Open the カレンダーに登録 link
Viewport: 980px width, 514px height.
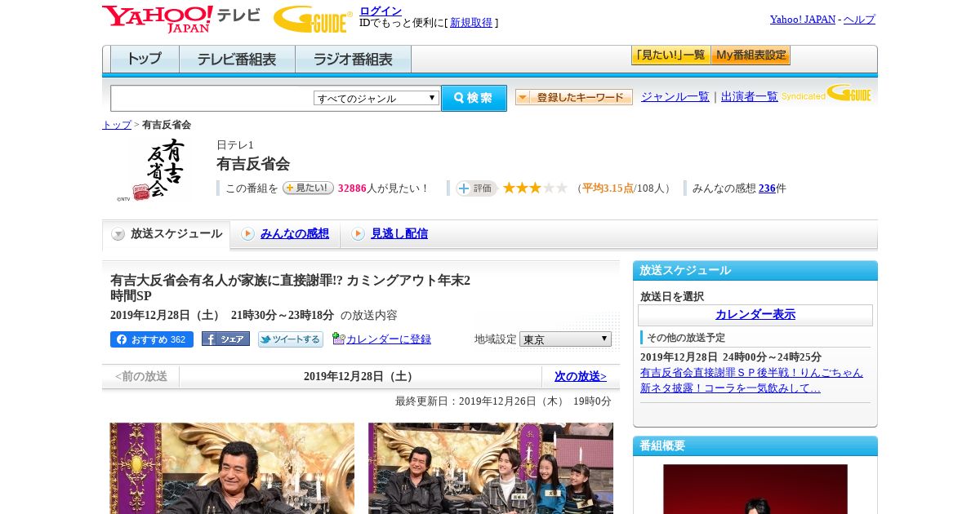click(x=389, y=339)
